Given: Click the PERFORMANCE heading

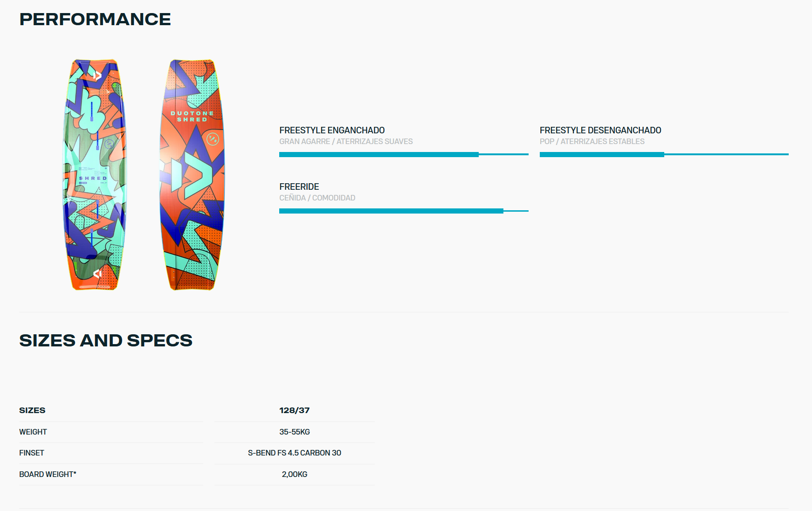Looking at the screenshot, I should coord(95,19).
